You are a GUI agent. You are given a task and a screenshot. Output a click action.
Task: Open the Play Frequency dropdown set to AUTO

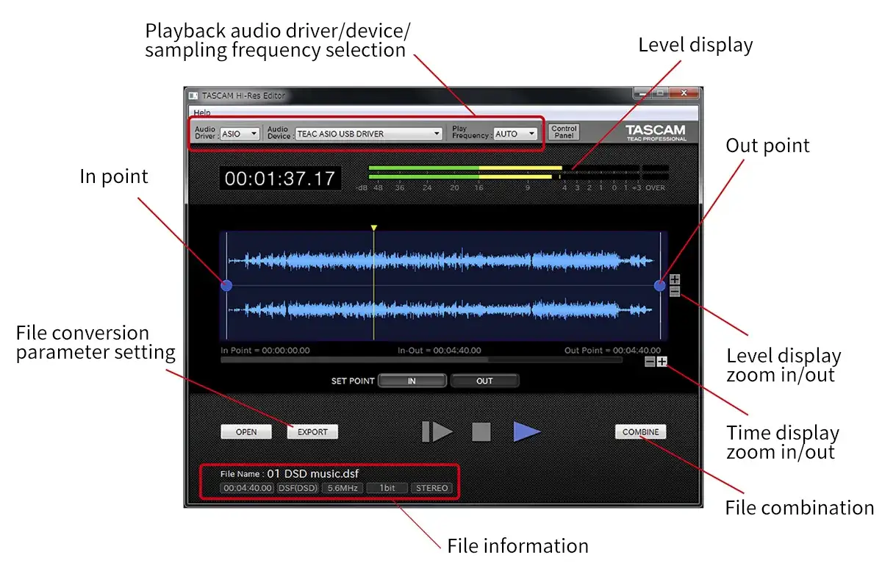[x=515, y=133]
